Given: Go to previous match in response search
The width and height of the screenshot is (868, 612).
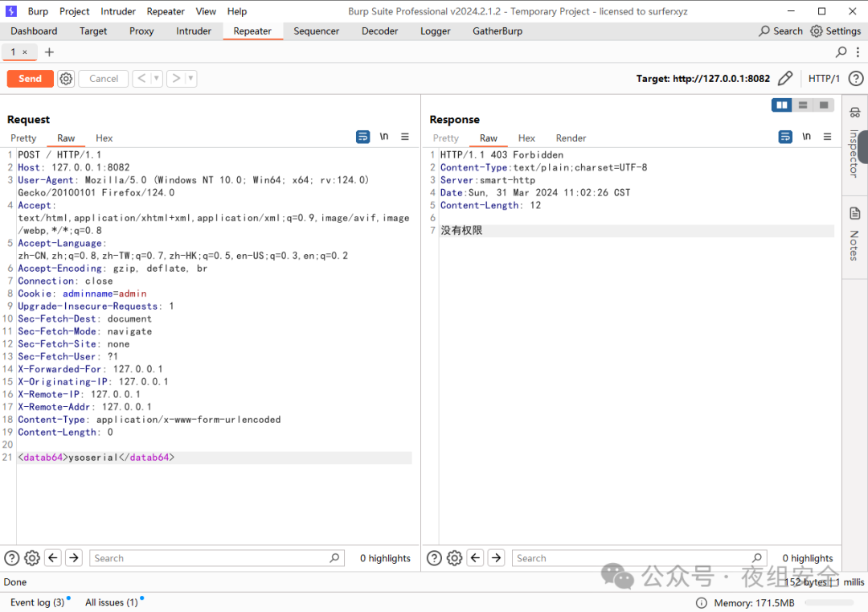Looking at the screenshot, I should 476,558.
